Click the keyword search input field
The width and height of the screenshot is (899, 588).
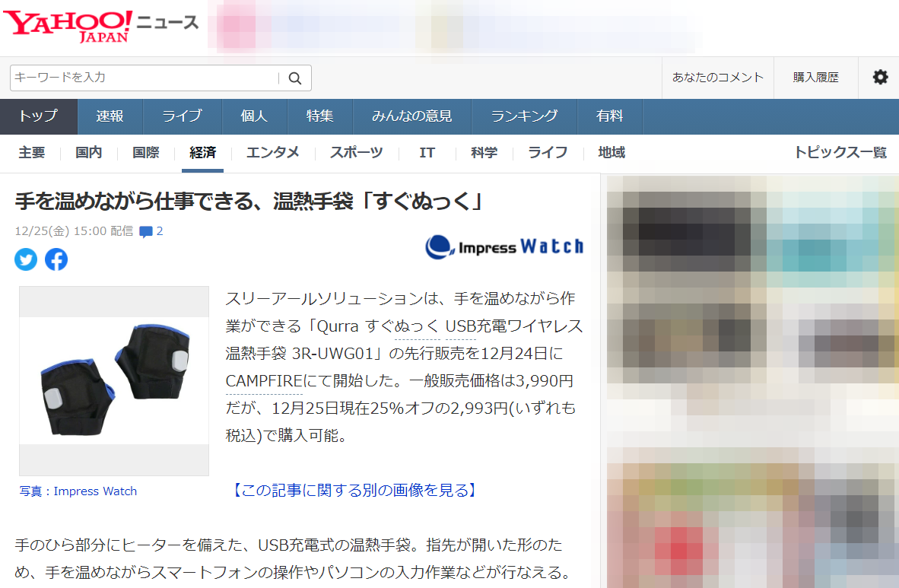pos(145,78)
